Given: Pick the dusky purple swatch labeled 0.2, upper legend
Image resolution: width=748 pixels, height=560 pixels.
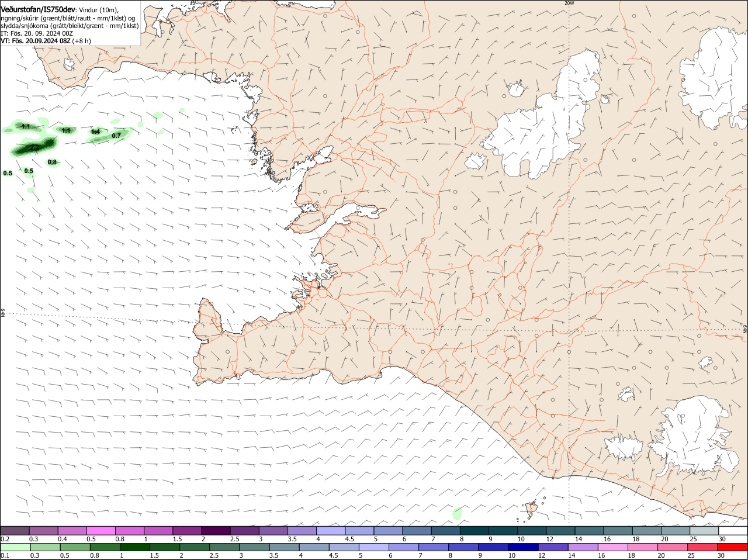Looking at the screenshot, I should (x=15, y=530).
